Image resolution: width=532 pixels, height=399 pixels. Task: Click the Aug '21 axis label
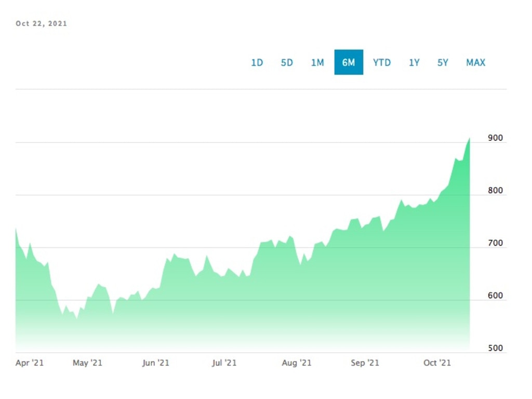(297, 363)
